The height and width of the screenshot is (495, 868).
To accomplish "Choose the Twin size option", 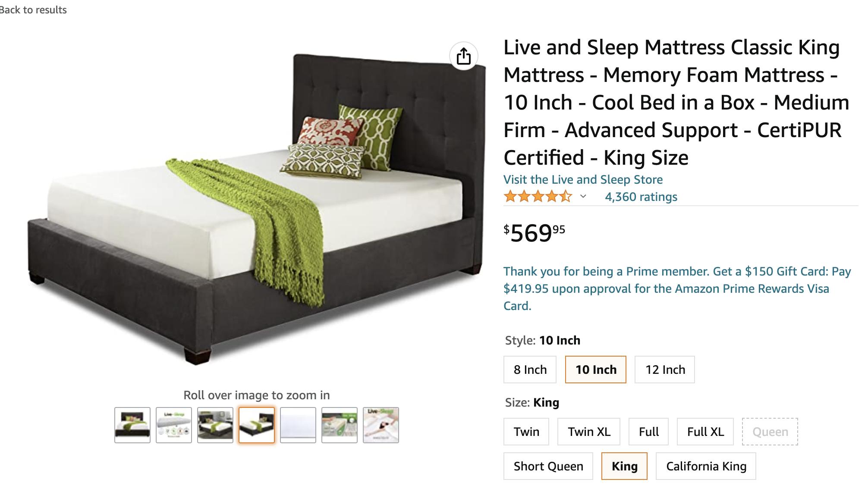I will tap(526, 432).
